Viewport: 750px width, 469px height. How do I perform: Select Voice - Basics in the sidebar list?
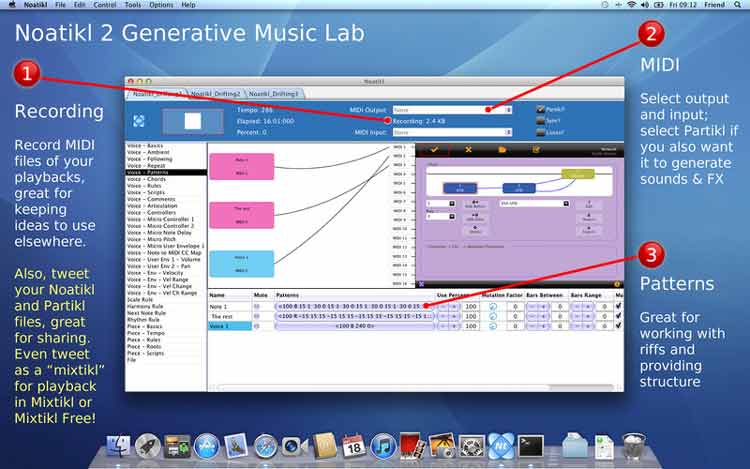click(x=145, y=145)
